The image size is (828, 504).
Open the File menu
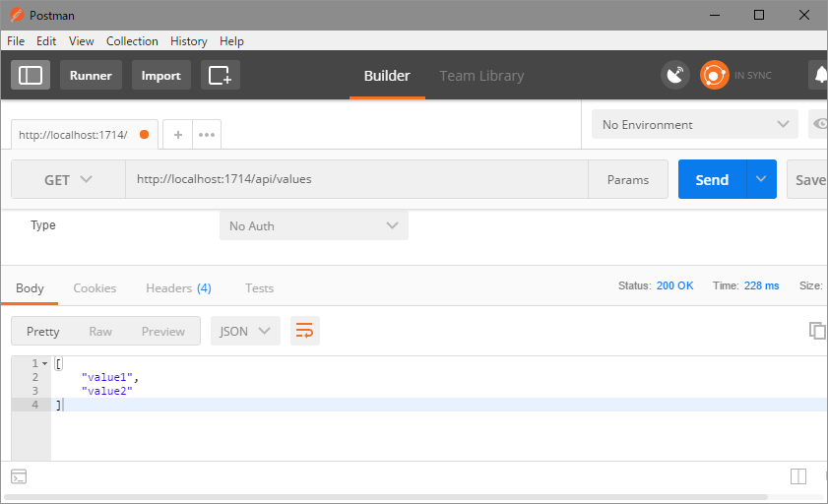click(x=16, y=41)
